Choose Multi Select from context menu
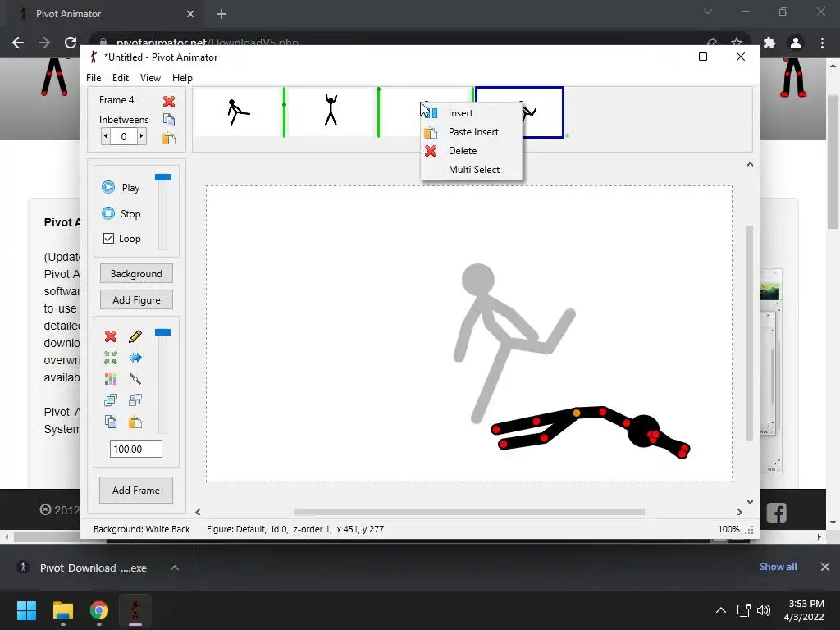840x630 pixels. [472, 169]
